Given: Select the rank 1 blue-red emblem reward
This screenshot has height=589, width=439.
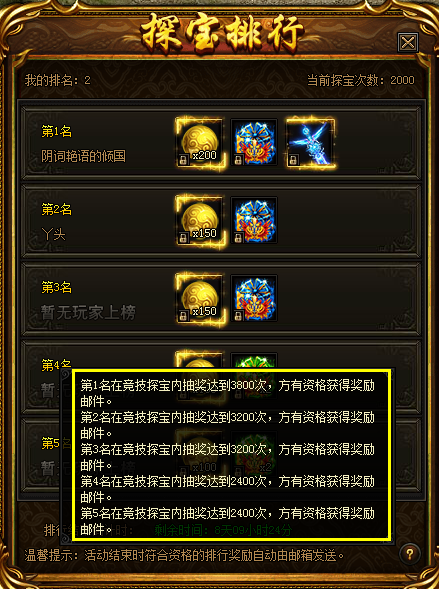Looking at the screenshot, I should [x=254, y=143].
